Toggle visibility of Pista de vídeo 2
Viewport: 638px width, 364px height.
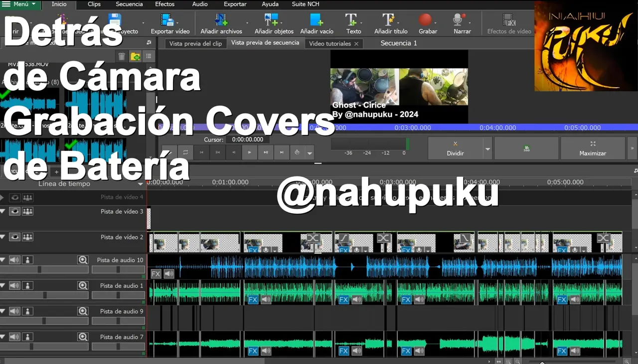point(15,237)
